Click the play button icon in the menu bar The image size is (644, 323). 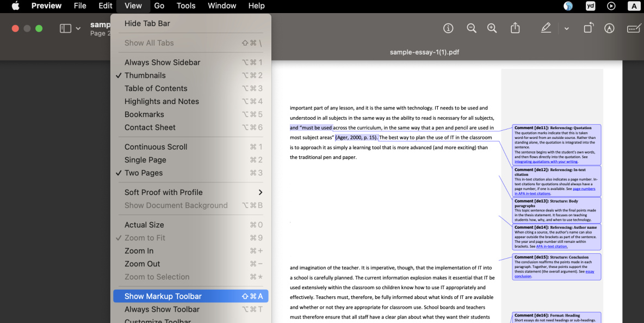click(x=611, y=6)
